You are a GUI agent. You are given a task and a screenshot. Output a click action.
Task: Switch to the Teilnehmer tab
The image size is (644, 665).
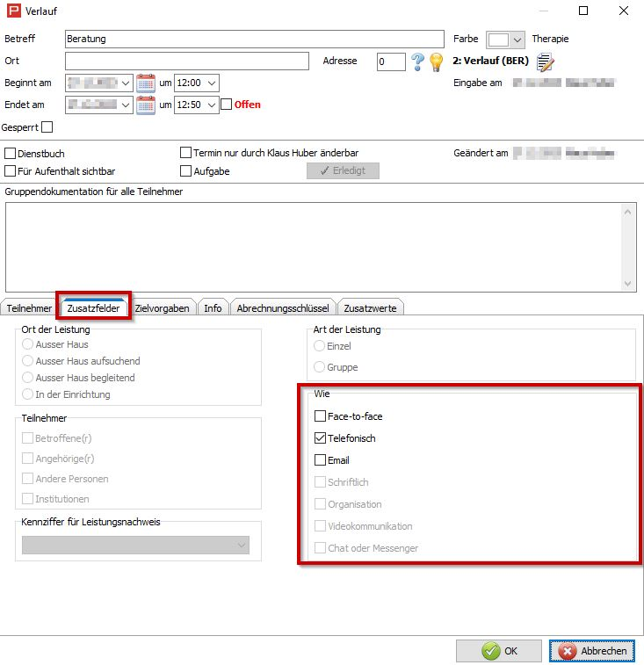(x=29, y=308)
